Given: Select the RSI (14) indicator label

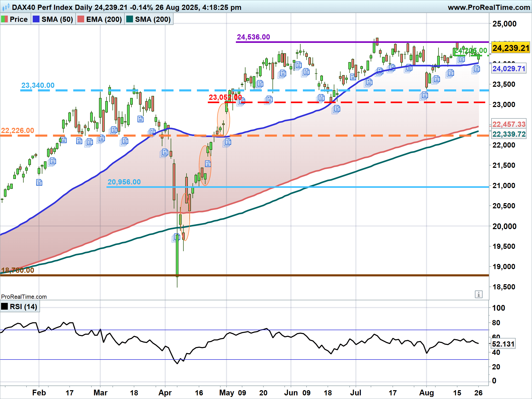Looking at the screenshot, I should click(23, 307).
